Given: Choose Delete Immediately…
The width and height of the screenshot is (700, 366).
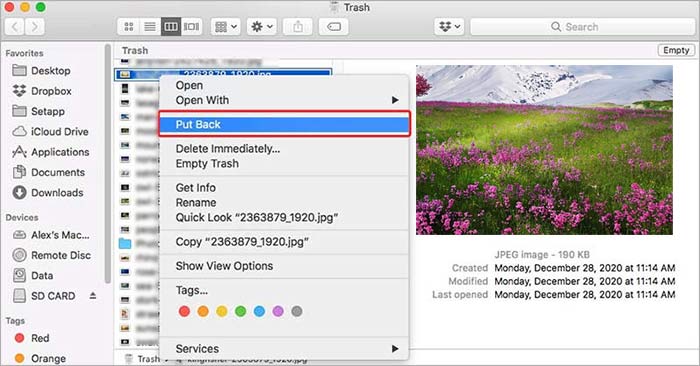Looking at the screenshot, I should [284, 149].
